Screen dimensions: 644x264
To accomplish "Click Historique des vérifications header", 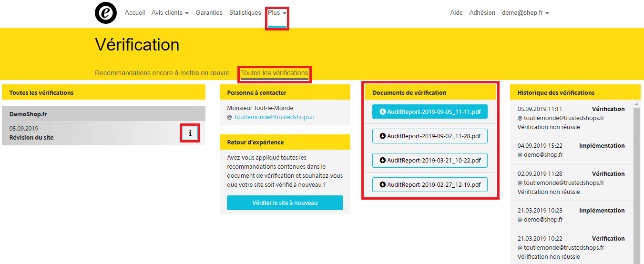I will click(575, 92).
